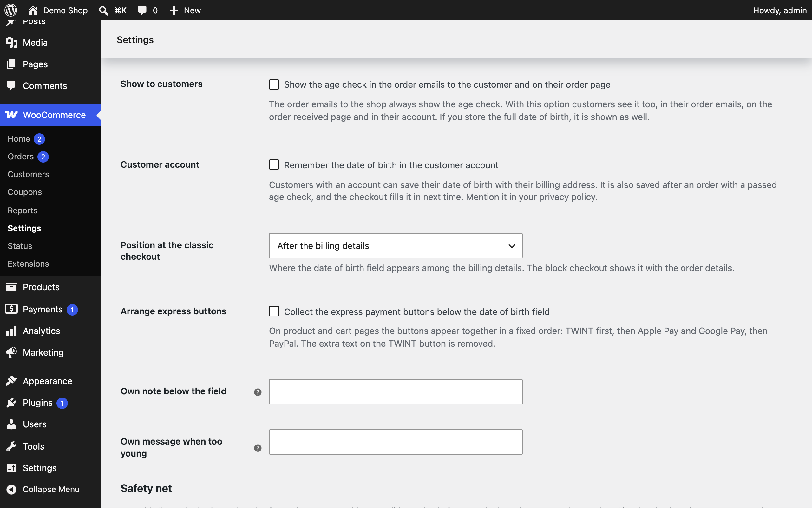
Task: Open the Customers submenu item
Action: (x=29, y=174)
